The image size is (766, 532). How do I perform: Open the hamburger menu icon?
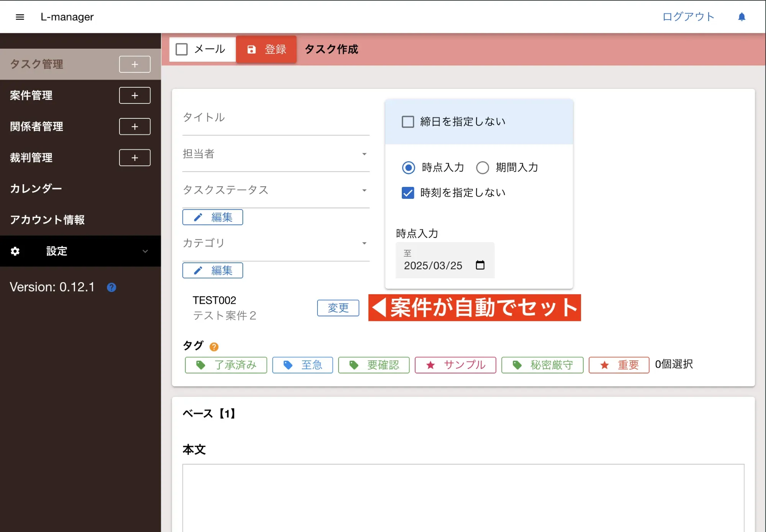[20, 17]
